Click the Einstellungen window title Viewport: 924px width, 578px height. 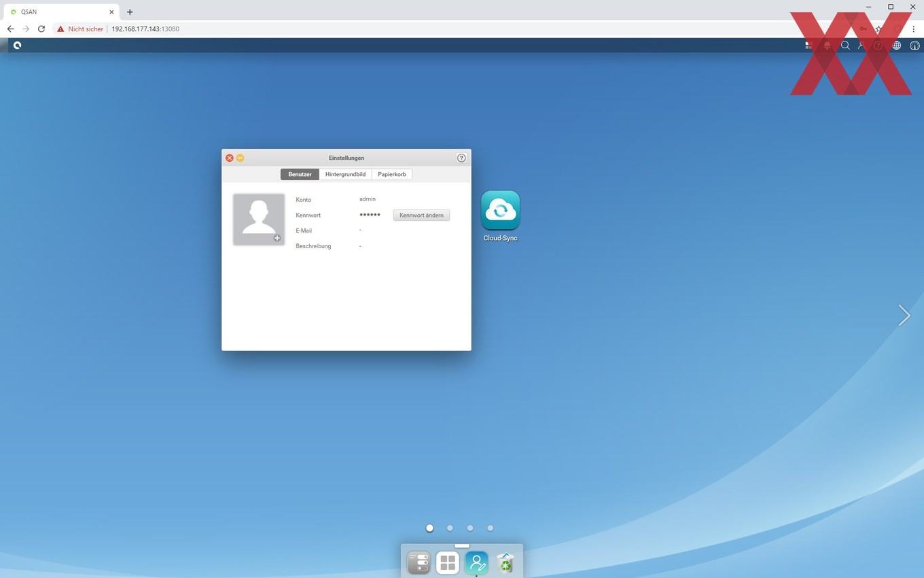point(346,158)
